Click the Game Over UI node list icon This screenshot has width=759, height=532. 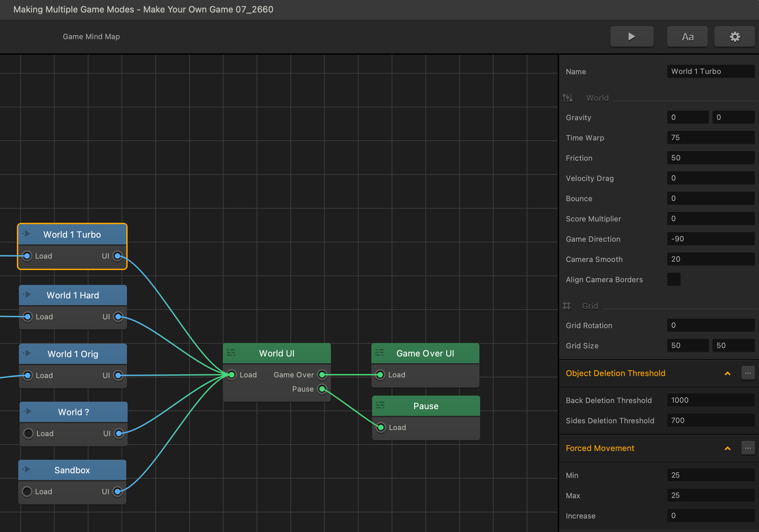pos(379,353)
